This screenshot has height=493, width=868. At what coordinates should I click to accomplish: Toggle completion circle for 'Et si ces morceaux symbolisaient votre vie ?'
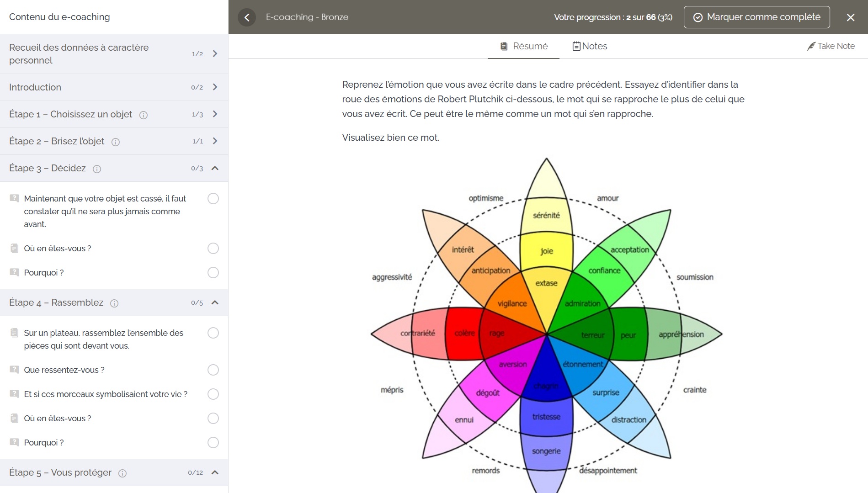point(213,394)
